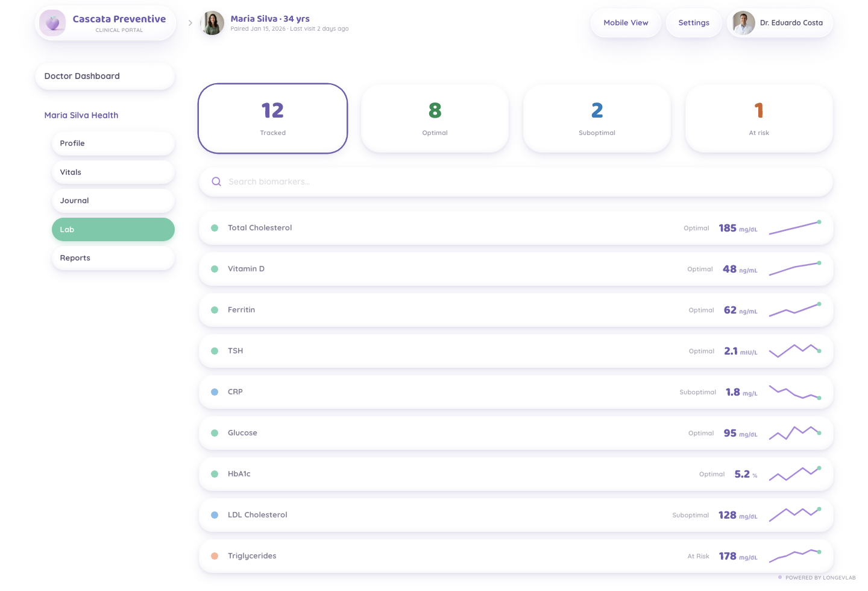This screenshot has width=868, height=591.
Task: Click the LDL Cholesterol biomarker name
Action: click(257, 515)
